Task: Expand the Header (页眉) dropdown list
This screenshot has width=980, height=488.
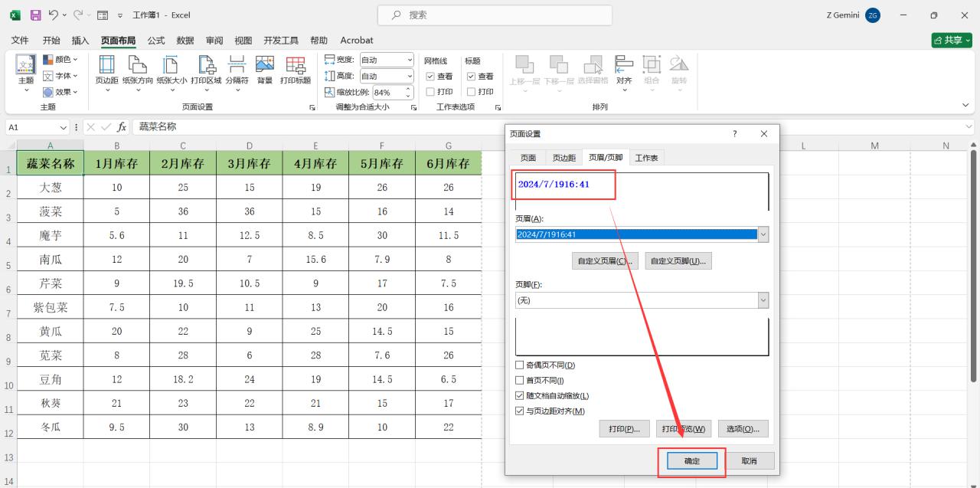Action: [x=763, y=235]
